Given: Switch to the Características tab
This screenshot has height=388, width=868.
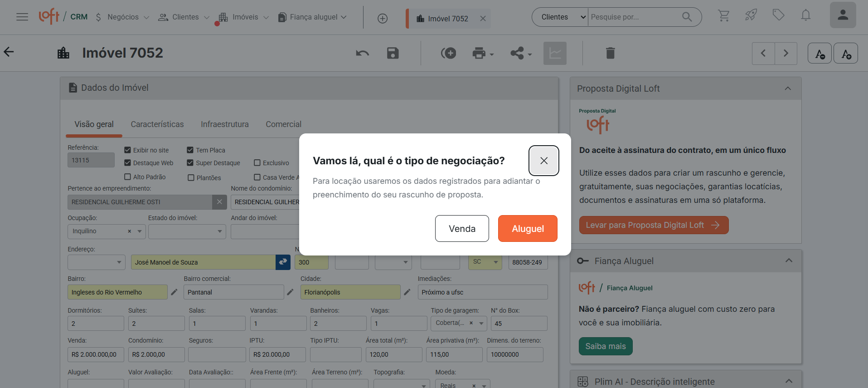Looking at the screenshot, I should tap(157, 124).
